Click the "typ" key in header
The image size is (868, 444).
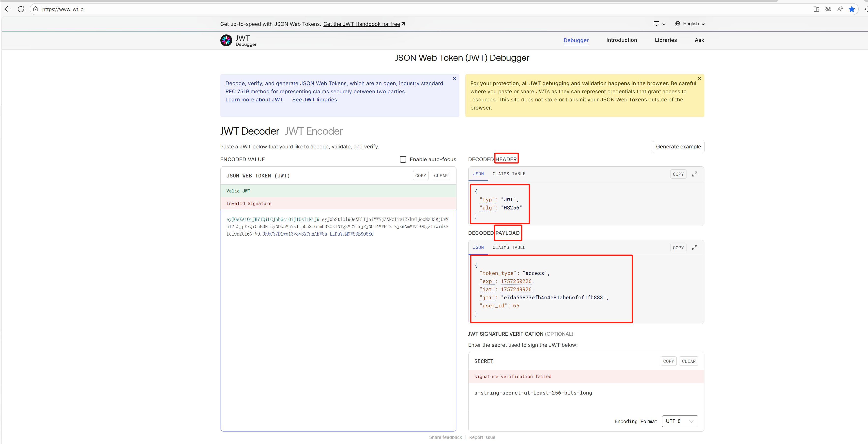487,200
